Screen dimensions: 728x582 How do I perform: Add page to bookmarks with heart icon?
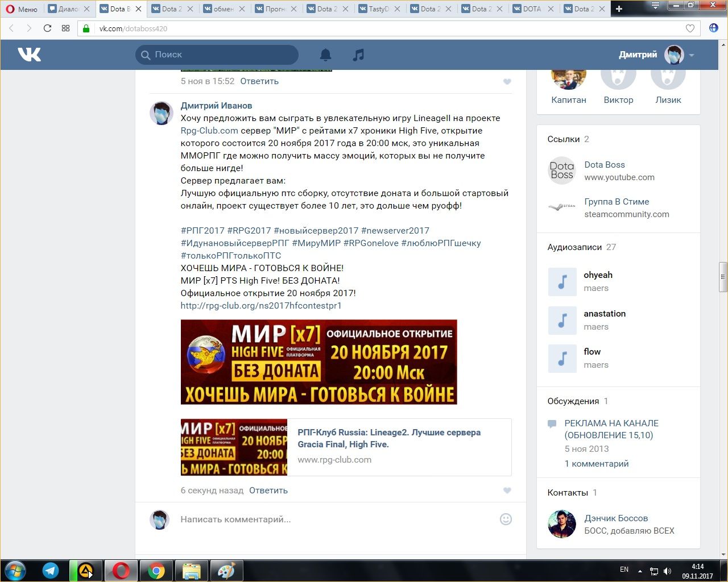[690, 28]
